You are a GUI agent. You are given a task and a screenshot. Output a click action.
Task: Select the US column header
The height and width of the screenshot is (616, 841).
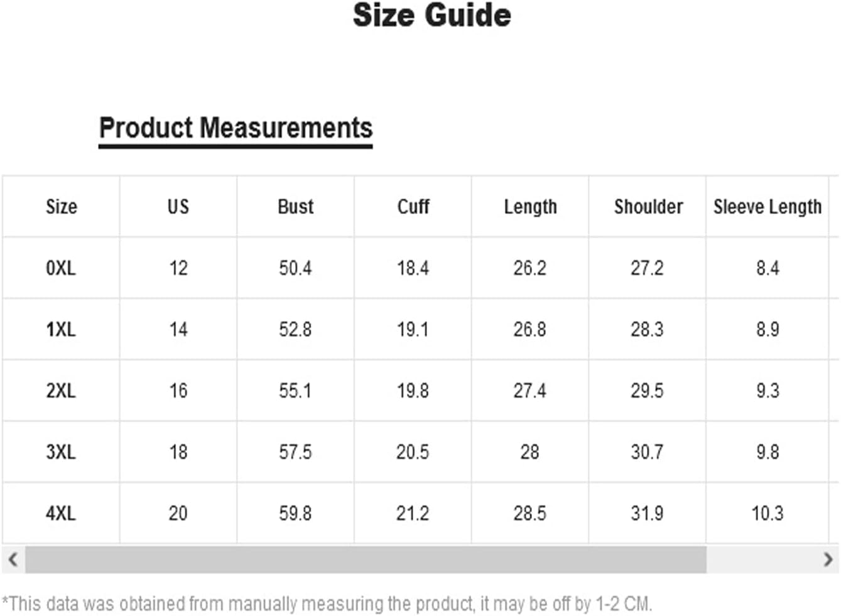pyautogui.click(x=178, y=207)
